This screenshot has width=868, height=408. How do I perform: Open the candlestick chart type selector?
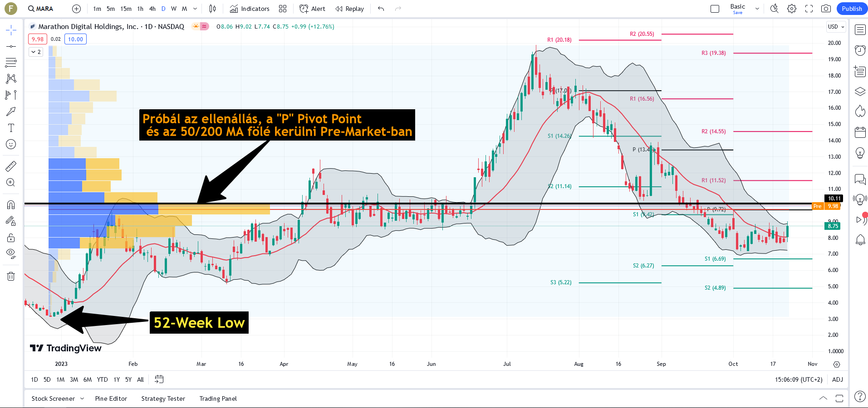(x=212, y=9)
